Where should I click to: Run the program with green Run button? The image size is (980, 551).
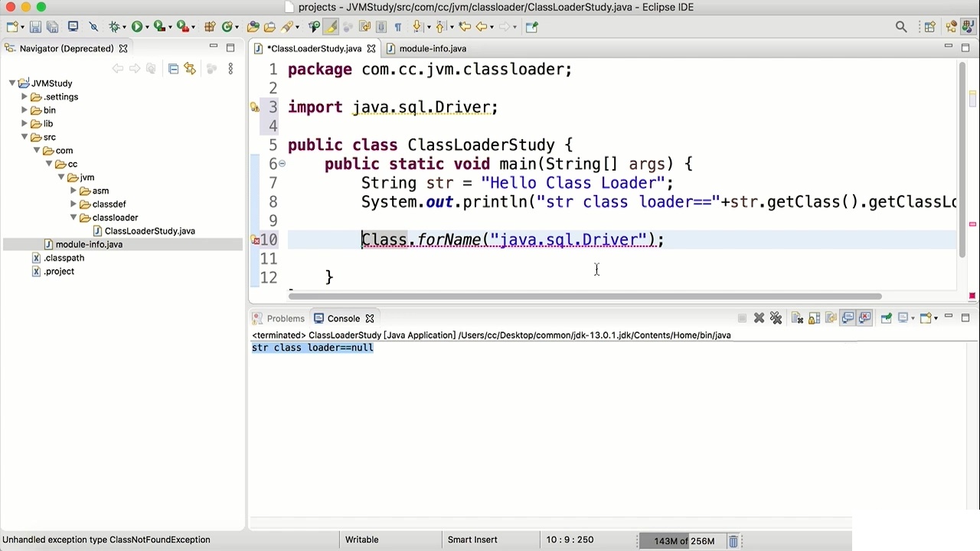tap(137, 27)
